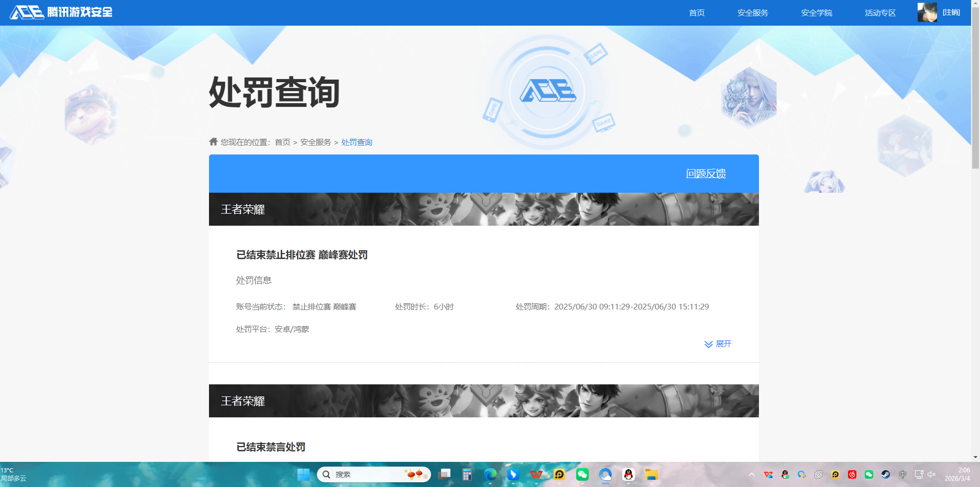Open WeChat from the taskbar
Image resolution: width=980 pixels, height=487 pixels.
coord(582,474)
